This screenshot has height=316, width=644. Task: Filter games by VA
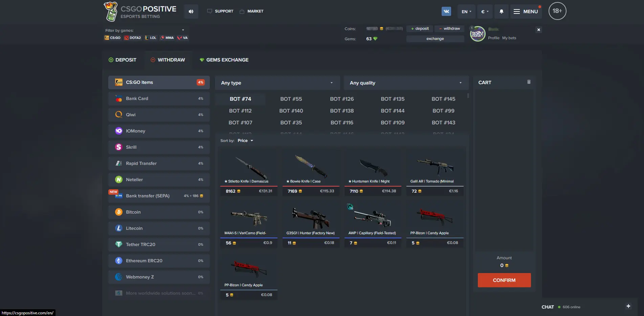[x=182, y=38]
